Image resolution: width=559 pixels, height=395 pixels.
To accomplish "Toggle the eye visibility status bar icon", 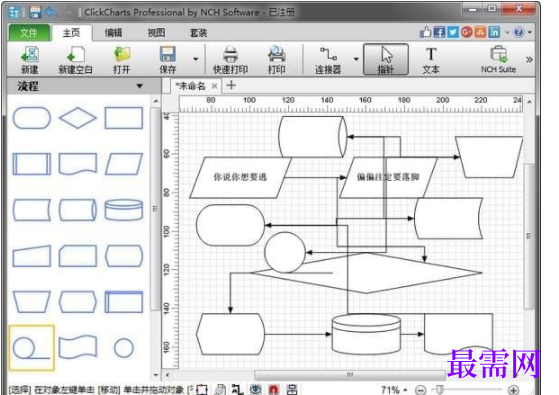I will click(x=255, y=390).
